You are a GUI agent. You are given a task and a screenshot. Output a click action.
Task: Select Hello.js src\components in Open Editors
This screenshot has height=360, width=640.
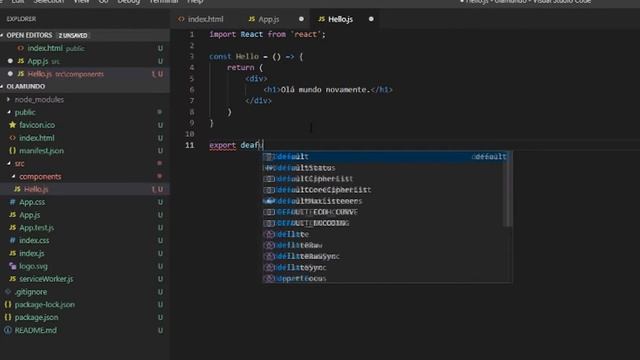(x=85, y=74)
